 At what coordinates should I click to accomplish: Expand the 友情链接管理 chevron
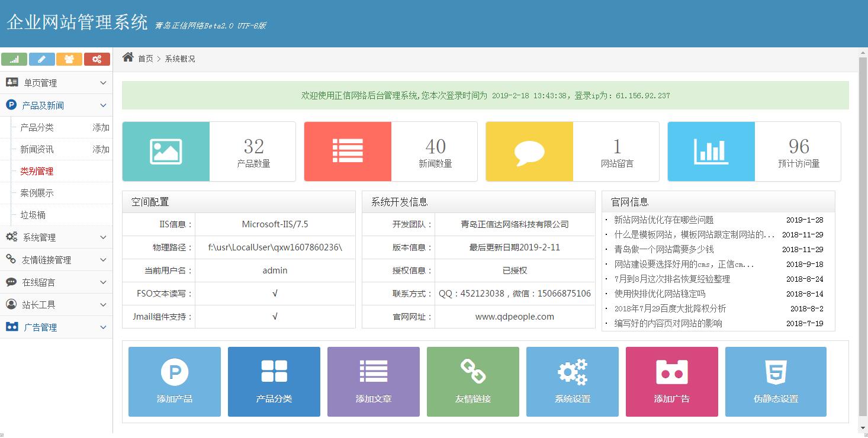tap(103, 260)
